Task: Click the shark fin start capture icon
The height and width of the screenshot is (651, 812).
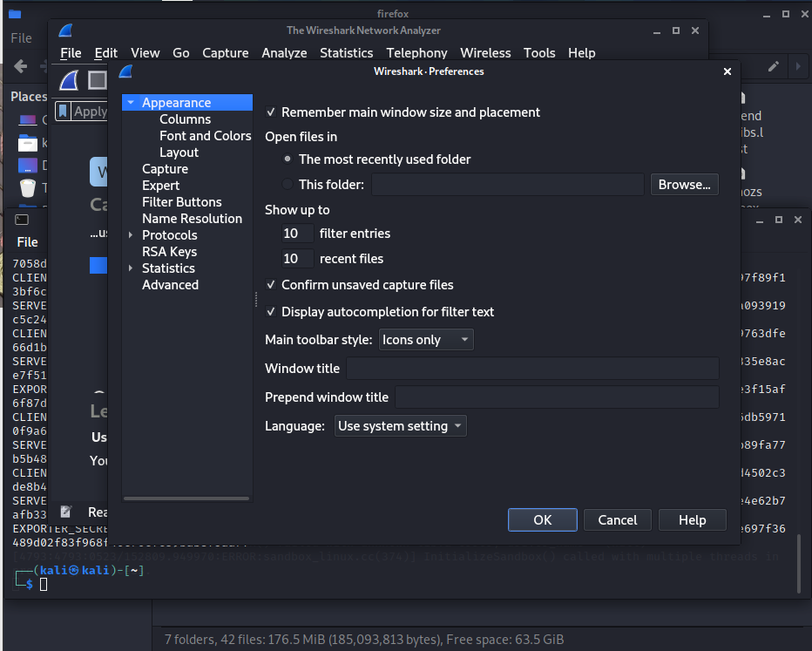Action: tap(69, 81)
